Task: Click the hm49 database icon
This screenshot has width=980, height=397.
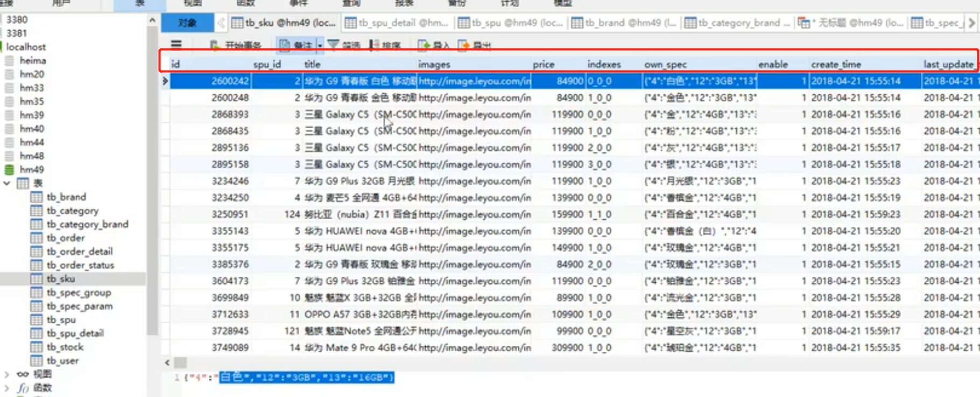Action: click(9, 170)
